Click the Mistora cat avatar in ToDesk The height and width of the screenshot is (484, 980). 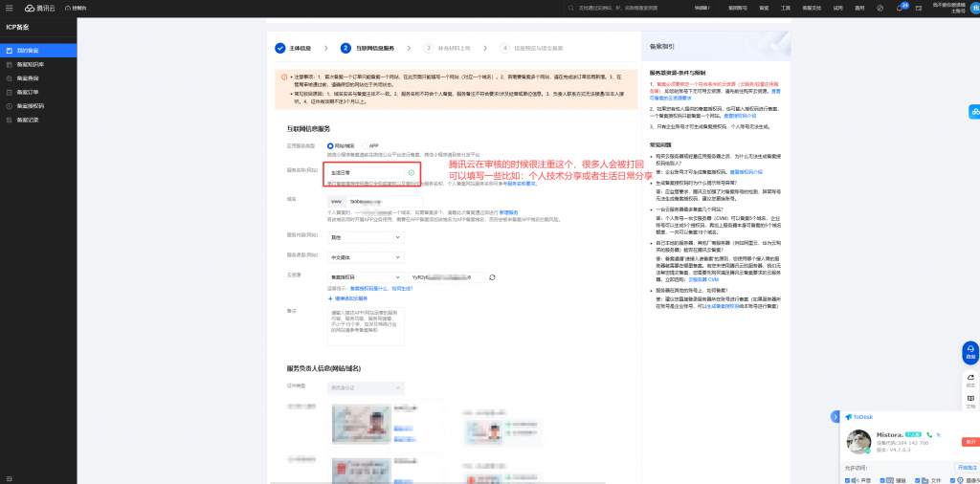tap(858, 442)
